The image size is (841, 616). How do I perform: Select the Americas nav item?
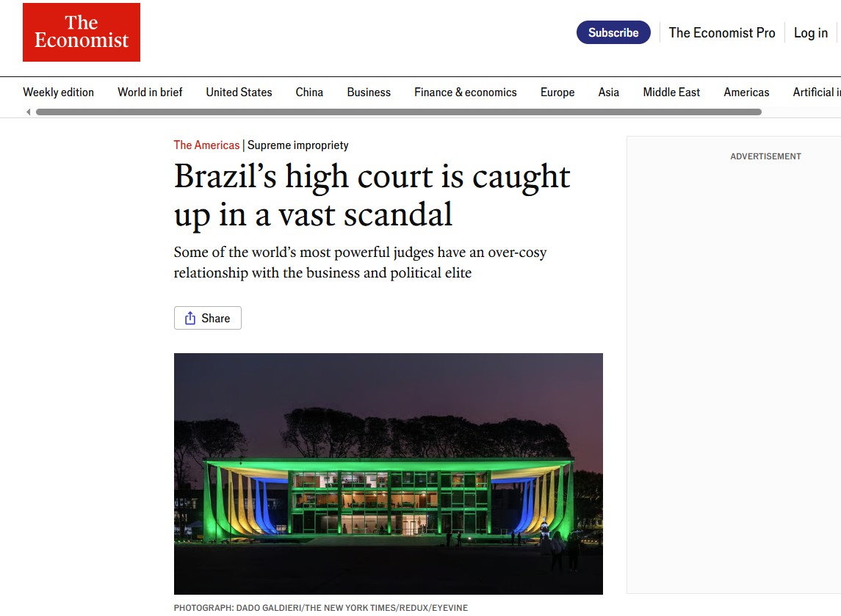click(746, 92)
